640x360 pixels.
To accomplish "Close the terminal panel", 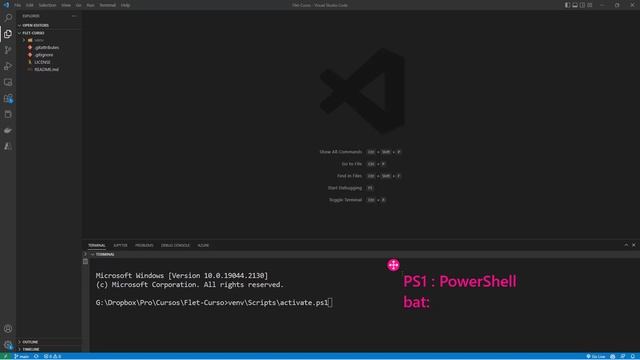I will point(633,245).
